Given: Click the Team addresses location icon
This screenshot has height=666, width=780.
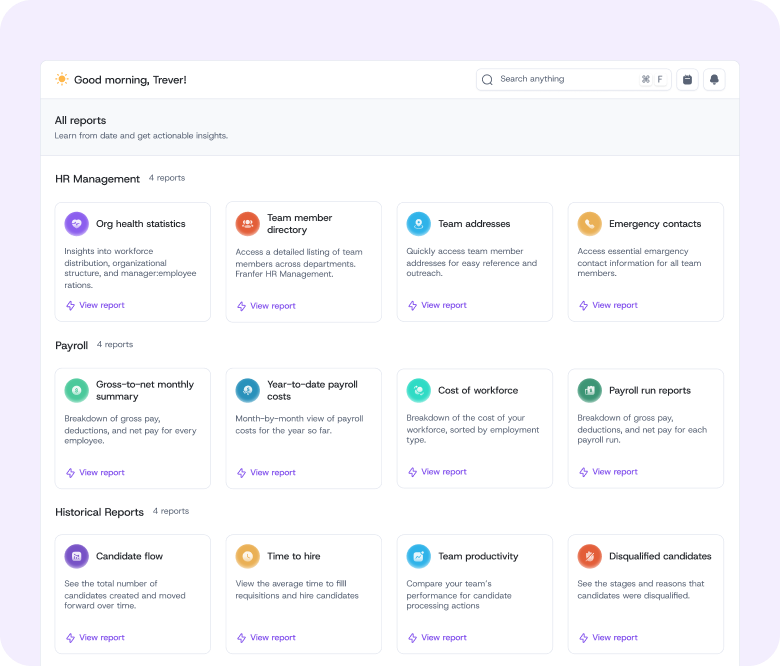Looking at the screenshot, I should [419, 224].
